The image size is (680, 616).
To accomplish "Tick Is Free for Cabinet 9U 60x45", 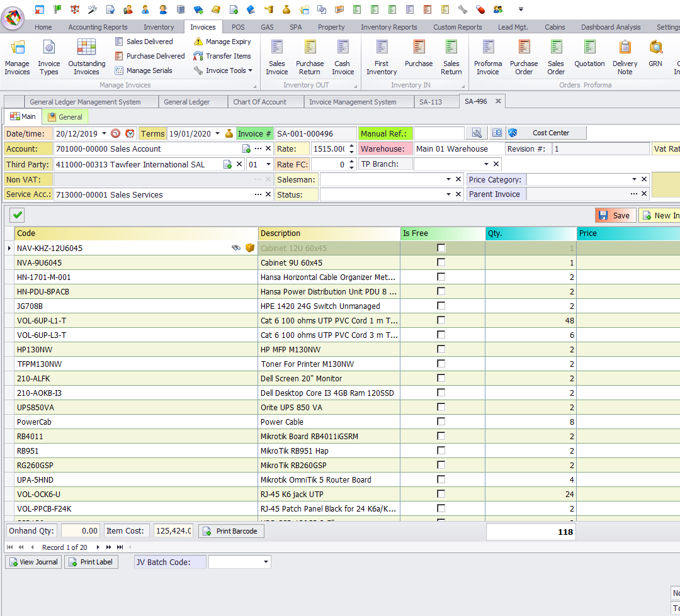I will coord(441,262).
